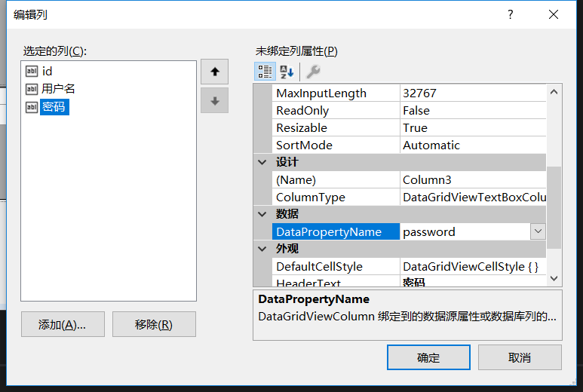Screen dimensions: 583x392
Task: Move selected column down with arrow
Action: pyautogui.click(x=214, y=101)
